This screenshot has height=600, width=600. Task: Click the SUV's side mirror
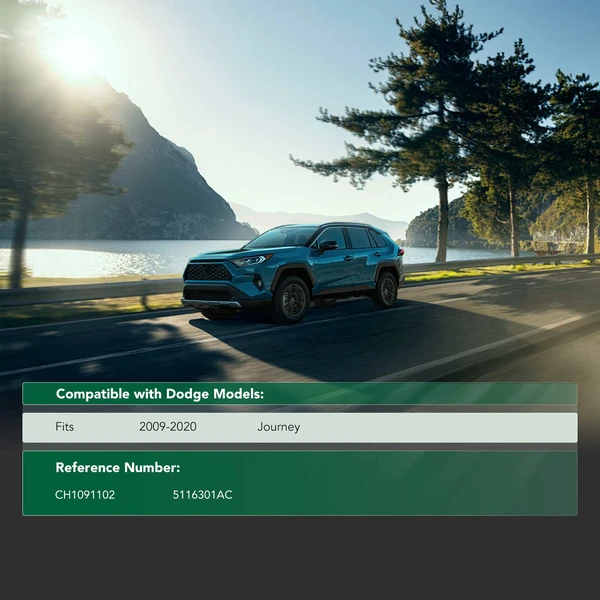[x=326, y=246]
